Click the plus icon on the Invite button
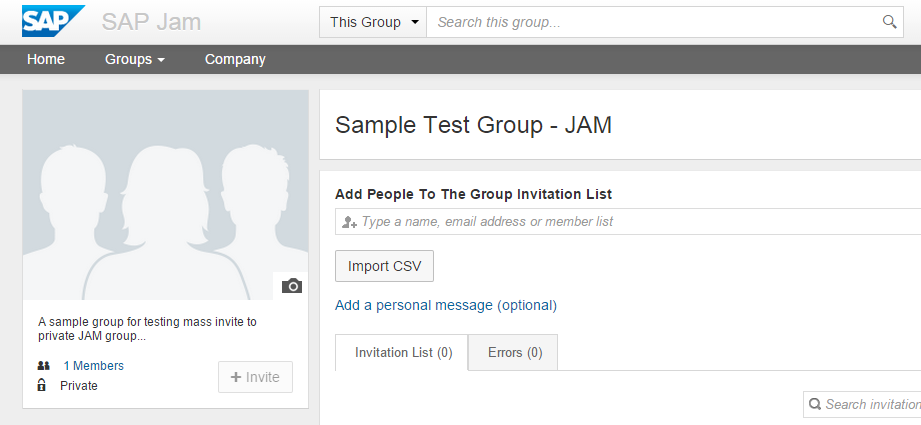This screenshot has height=425, width=921. (x=236, y=377)
